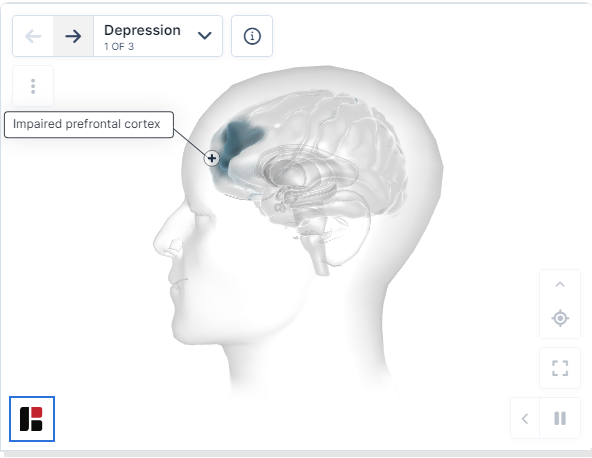Enter fullscreen mode with the corner-brackets icon
The width and height of the screenshot is (592, 458).
[560, 368]
